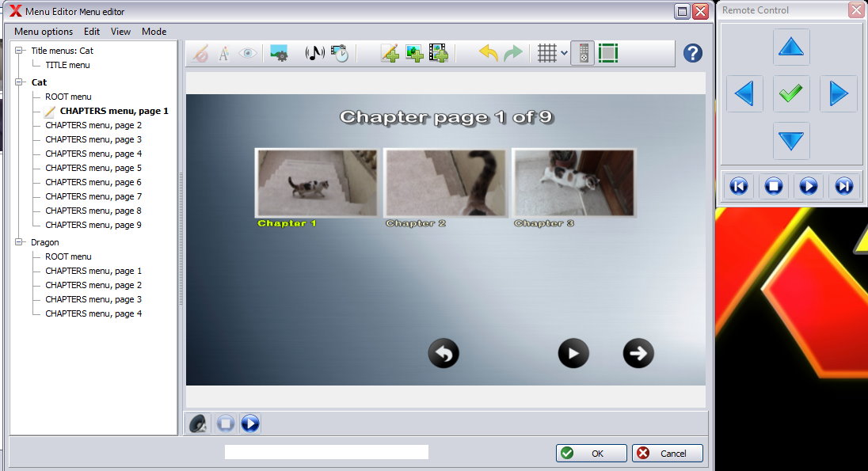
Task: Select the Chapter 2 thumbnail
Action: (445, 183)
